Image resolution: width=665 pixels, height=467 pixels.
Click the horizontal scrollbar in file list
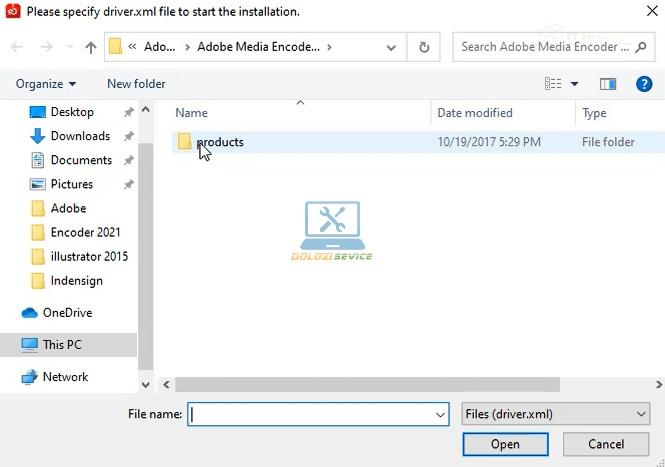click(x=400, y=384)
